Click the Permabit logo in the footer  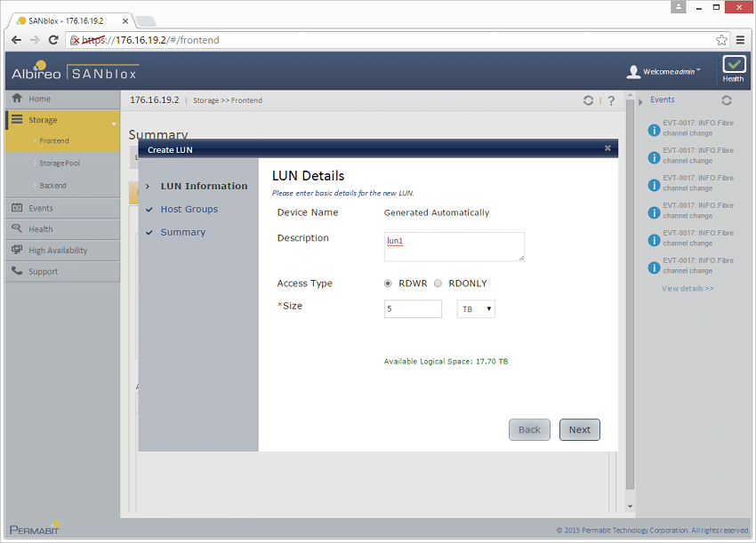click(x=35, y=528)
